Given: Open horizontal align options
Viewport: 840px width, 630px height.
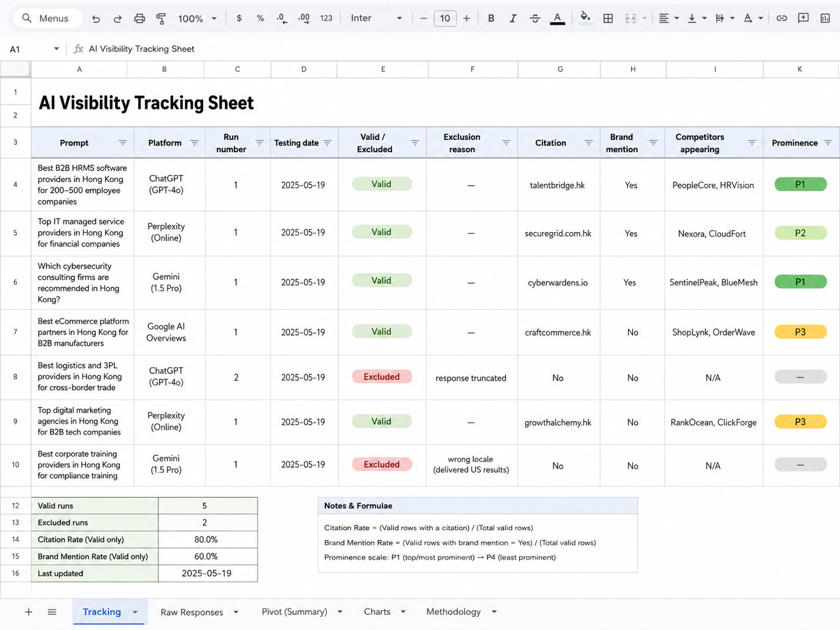Looking at the screenshot, I should [668, 19].
